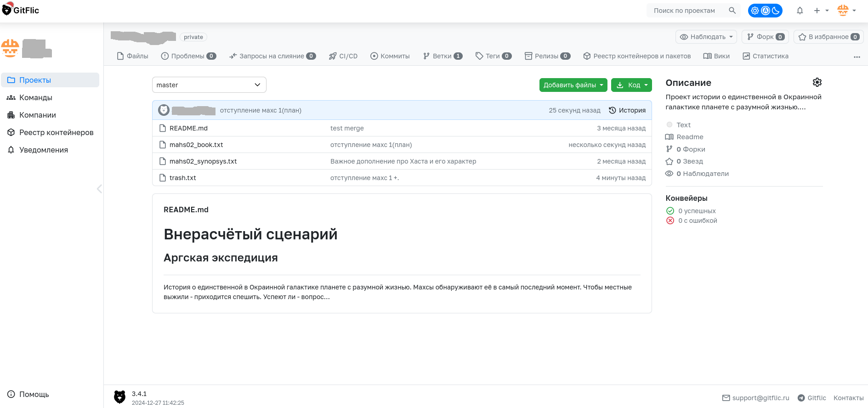Open commit History with the clock icon
The image size is (868, 408).
pyautogui.click(x=627, y=110)
